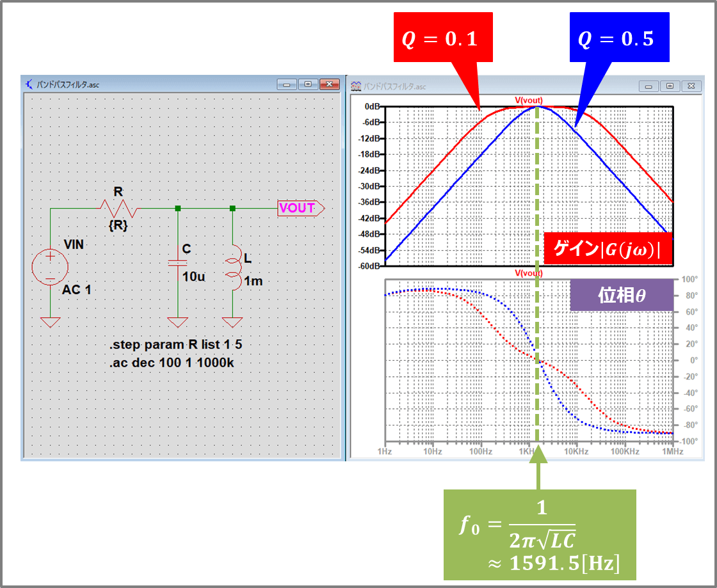Click the capacitor value 10u text
The image size is (717, 588).
click(193, 277)
